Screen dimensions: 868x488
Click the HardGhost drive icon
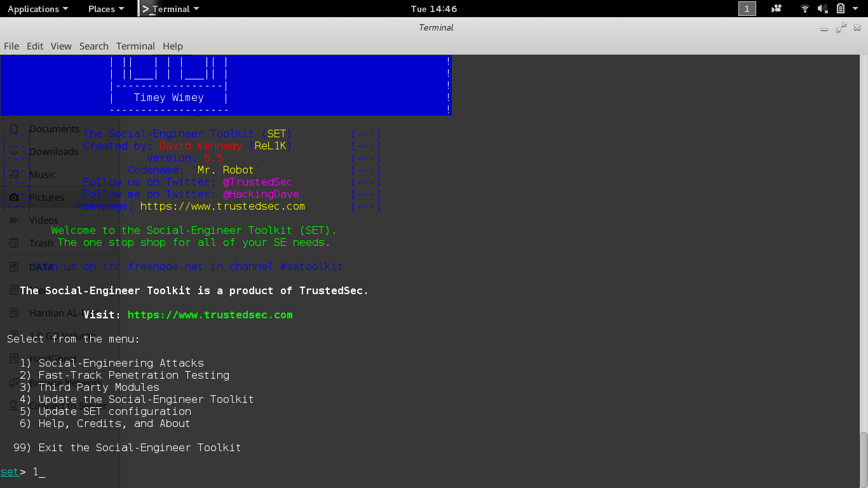pyautogui.click(x=14, y=358)
